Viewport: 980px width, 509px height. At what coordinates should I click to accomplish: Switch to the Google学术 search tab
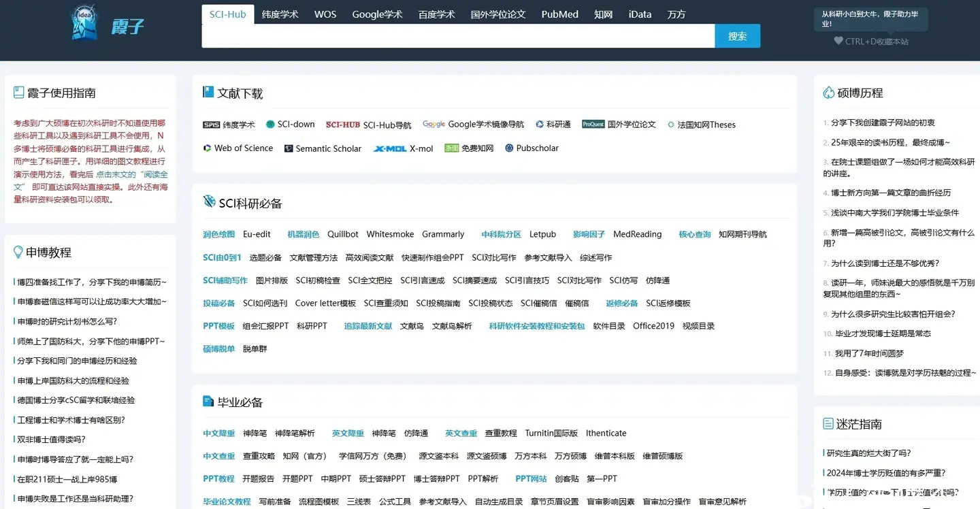[x=378, y=14]
